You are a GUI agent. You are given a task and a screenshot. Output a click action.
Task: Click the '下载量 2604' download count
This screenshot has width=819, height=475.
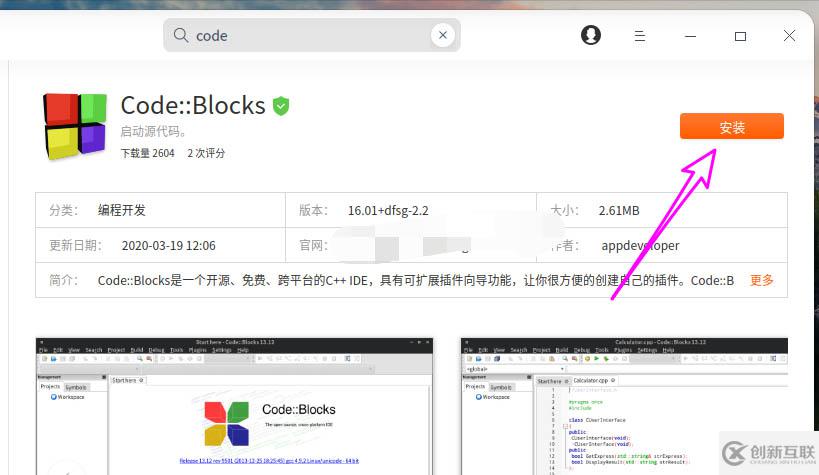click(x=147, y=153)
